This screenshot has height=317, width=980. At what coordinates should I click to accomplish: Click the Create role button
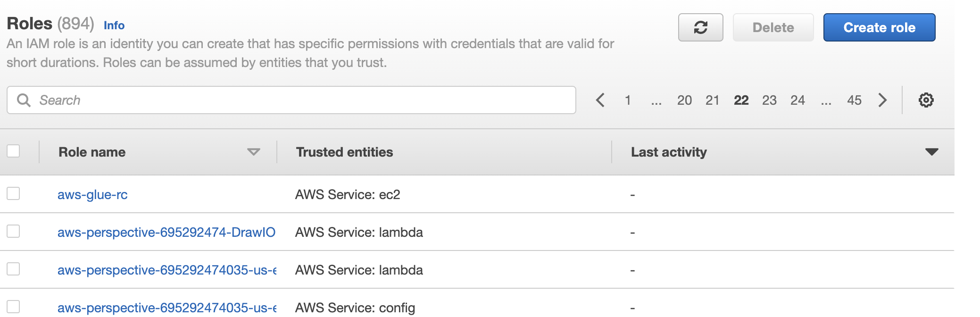pyautogui.click(x=879, y=27)
